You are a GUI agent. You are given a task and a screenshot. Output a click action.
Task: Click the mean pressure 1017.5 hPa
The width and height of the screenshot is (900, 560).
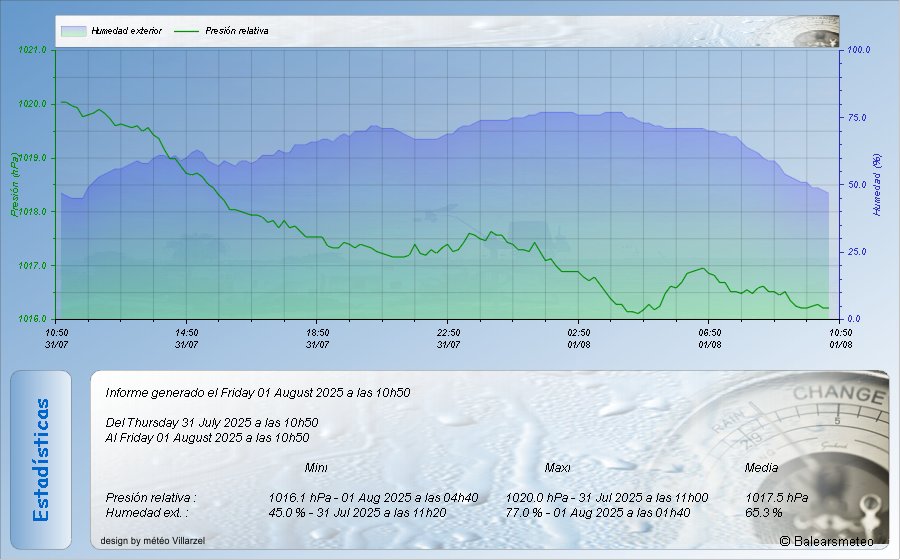(777, 497)
